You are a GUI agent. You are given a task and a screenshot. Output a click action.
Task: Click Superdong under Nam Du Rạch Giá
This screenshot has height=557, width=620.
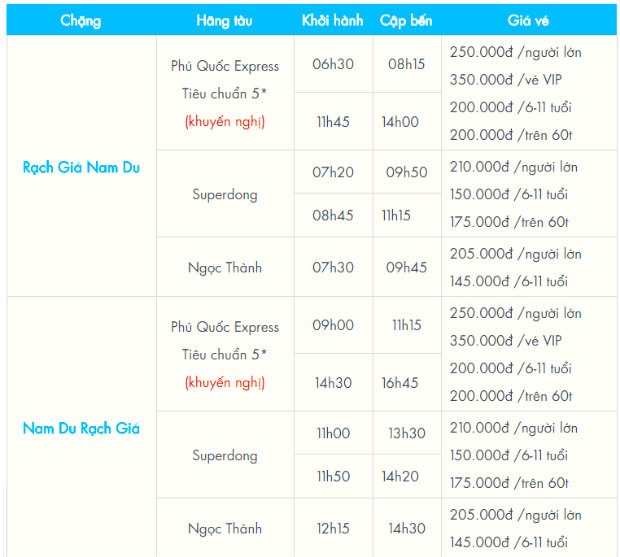225,455
